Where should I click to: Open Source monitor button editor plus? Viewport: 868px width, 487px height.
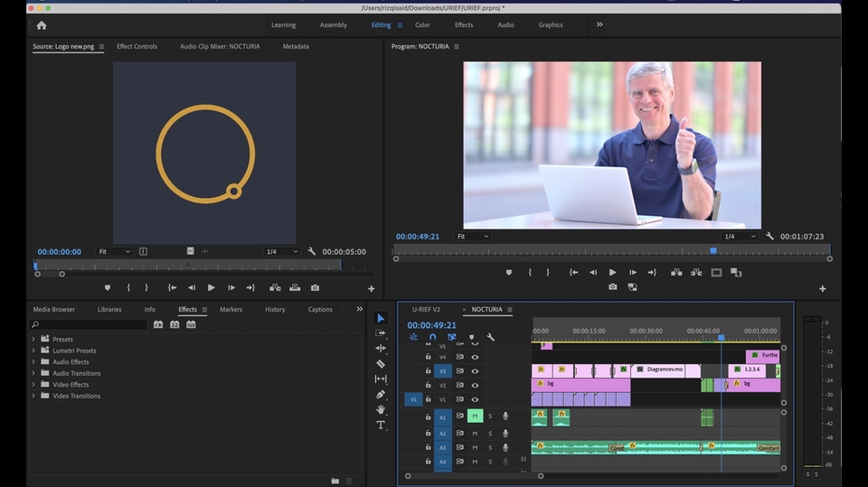[x=372, y=288]
